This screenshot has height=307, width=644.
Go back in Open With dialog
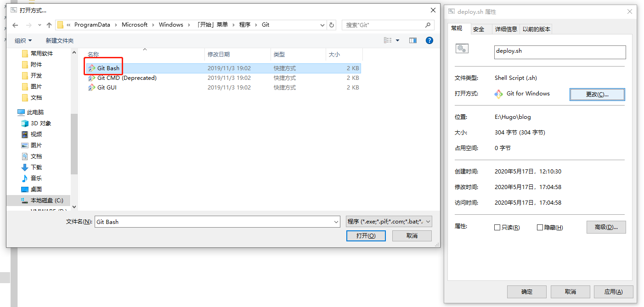click(x=15, y=25)
